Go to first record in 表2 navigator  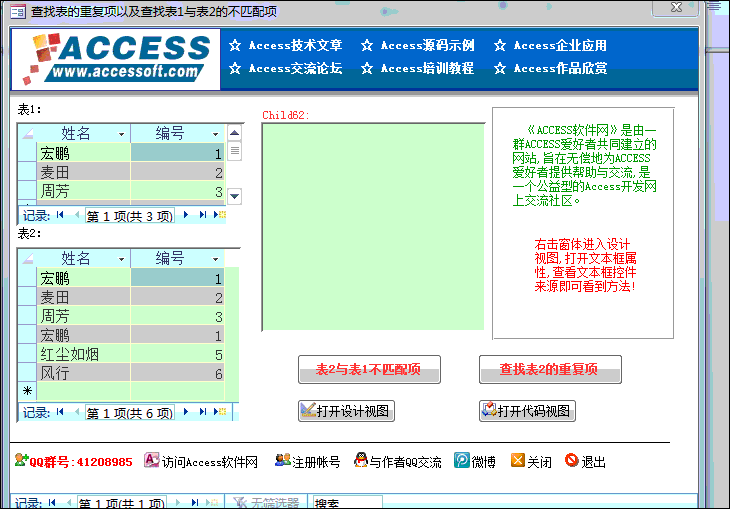[x=60, y=412]
